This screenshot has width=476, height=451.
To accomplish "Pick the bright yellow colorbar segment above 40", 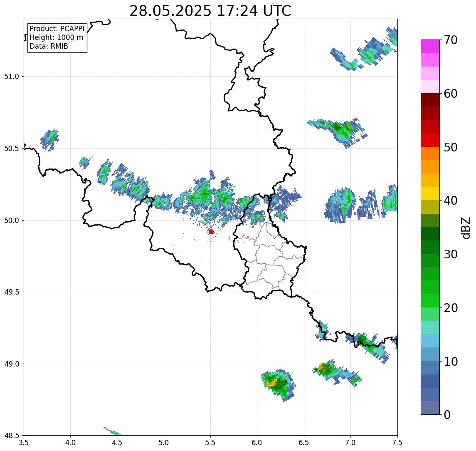I will 430,193.
